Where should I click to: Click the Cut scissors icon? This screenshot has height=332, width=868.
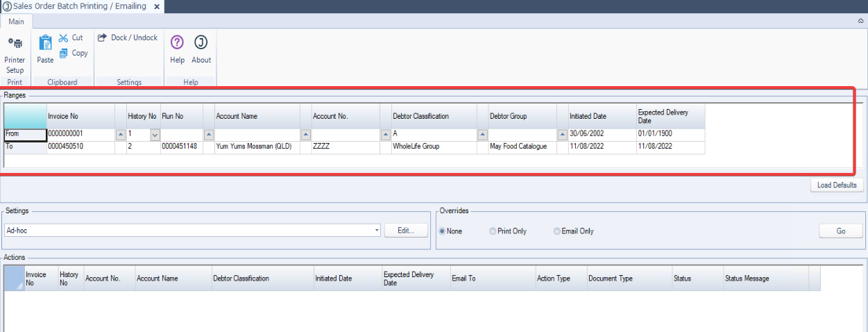click(x=63, y=38)
